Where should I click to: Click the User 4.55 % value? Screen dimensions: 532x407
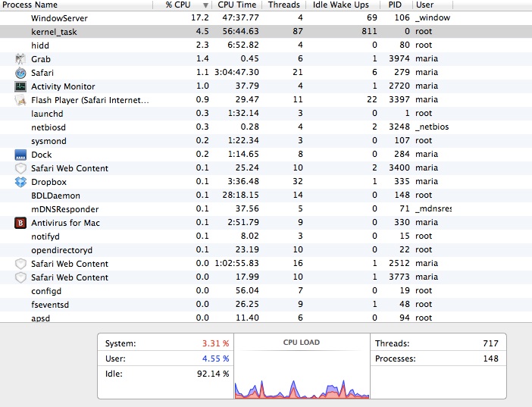[215, 358]
